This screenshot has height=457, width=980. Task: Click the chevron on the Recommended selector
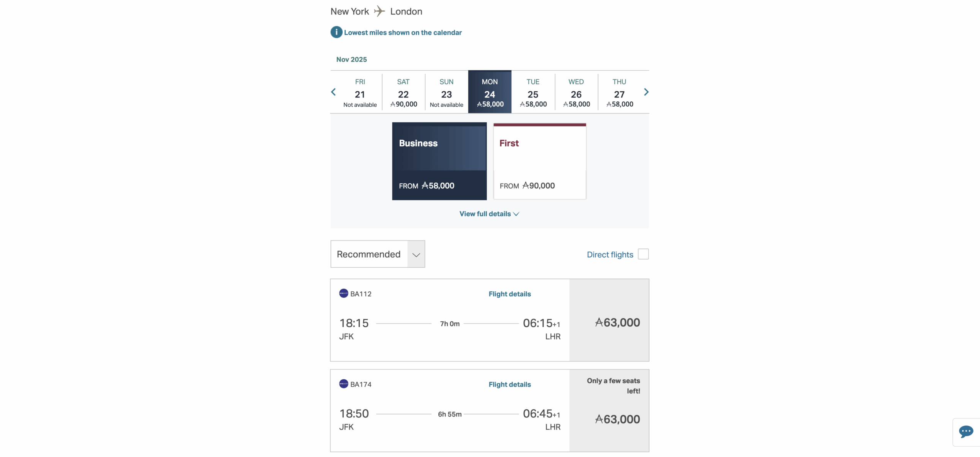(x=416, y=255)
